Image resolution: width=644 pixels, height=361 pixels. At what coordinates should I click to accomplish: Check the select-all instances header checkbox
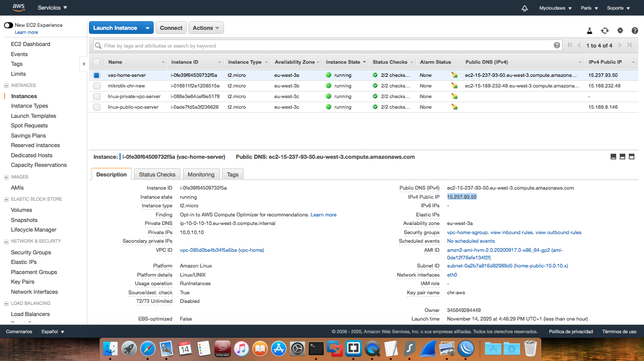pos(96,62)
